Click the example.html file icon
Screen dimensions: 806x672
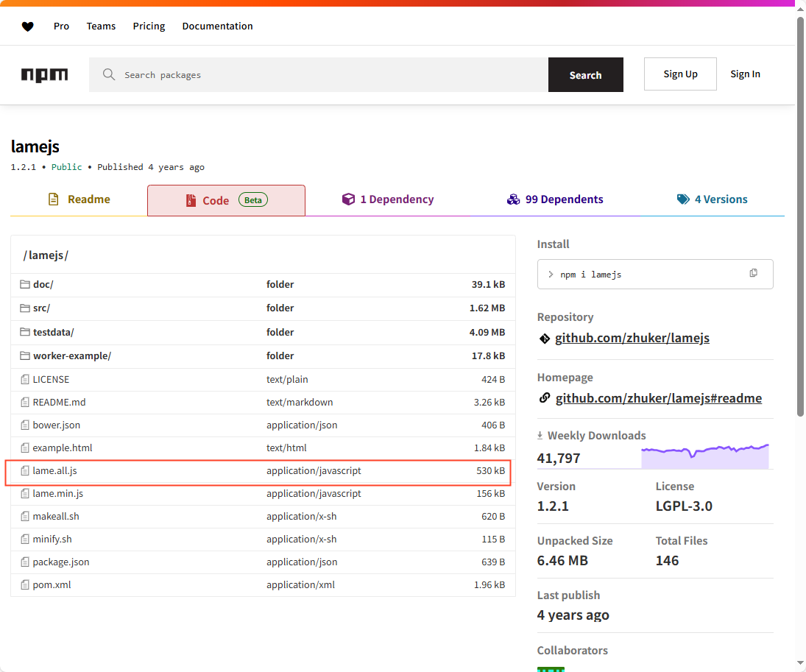(25, 448)
